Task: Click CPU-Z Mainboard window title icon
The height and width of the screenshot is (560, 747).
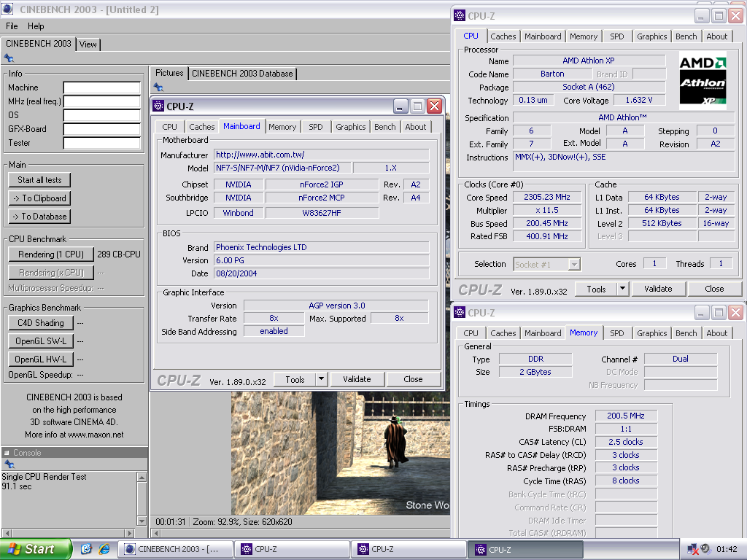Action: pos(158,106)
